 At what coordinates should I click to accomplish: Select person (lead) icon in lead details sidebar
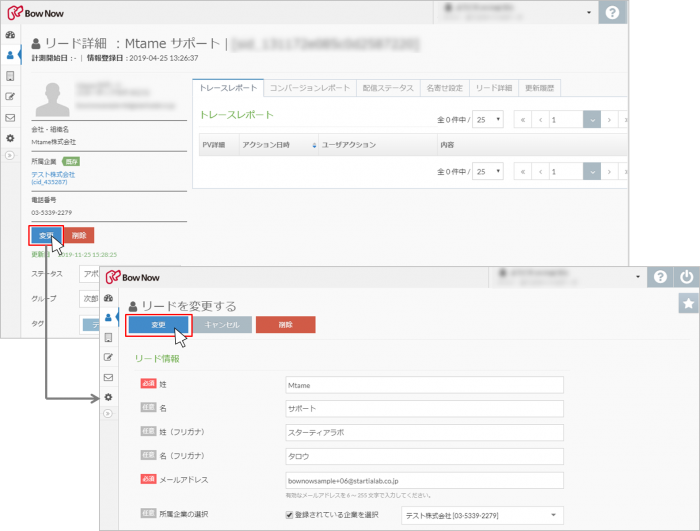click(10, 55)
